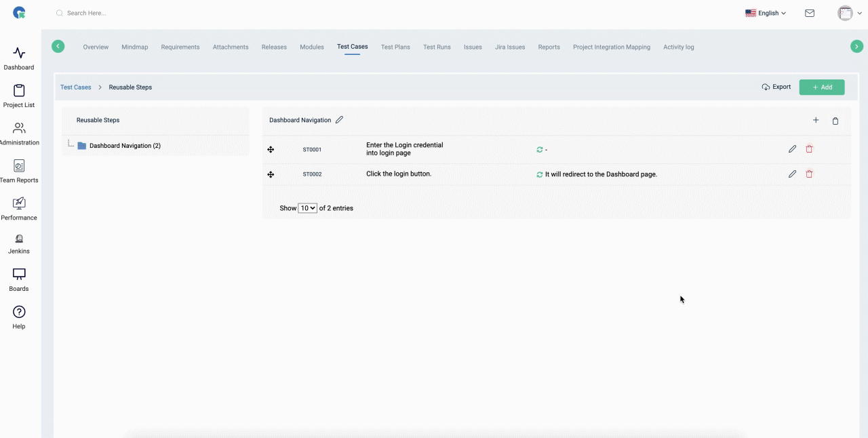This screenshot has height=438, width=868.
Task: Open the Performance sidebar icon
Action: click(19, 203)
